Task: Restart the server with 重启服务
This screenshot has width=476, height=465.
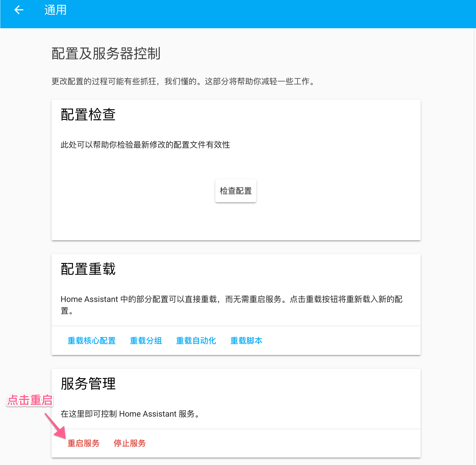Action: [83, 443]
